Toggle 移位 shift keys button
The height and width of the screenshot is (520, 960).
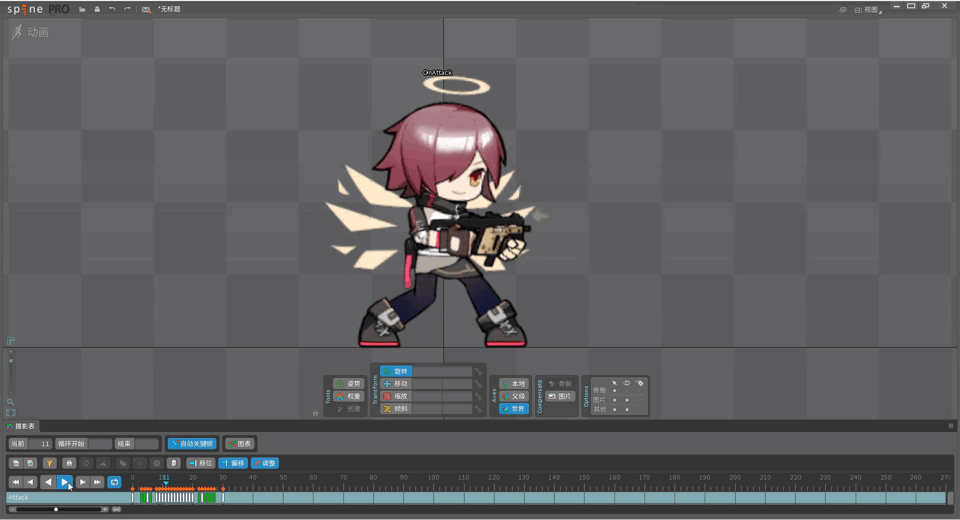click(200, 463)
